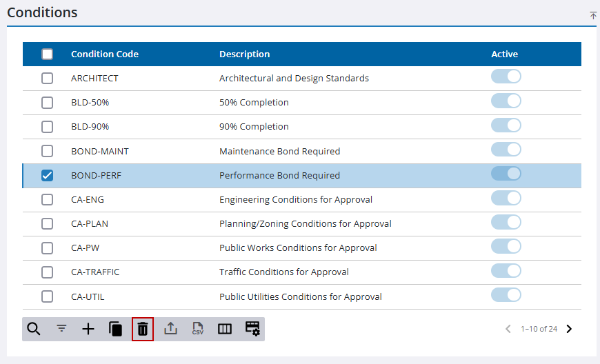Disable Active switch for CA-TRAFFIC

pos(506,271)
